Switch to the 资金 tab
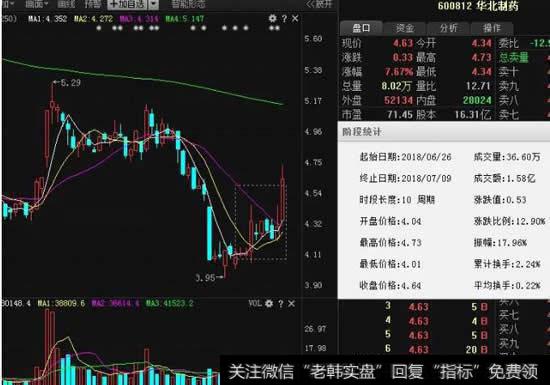The width and height of the screenshot is (550, 385). pyautogui.click(x=405, y=28)
